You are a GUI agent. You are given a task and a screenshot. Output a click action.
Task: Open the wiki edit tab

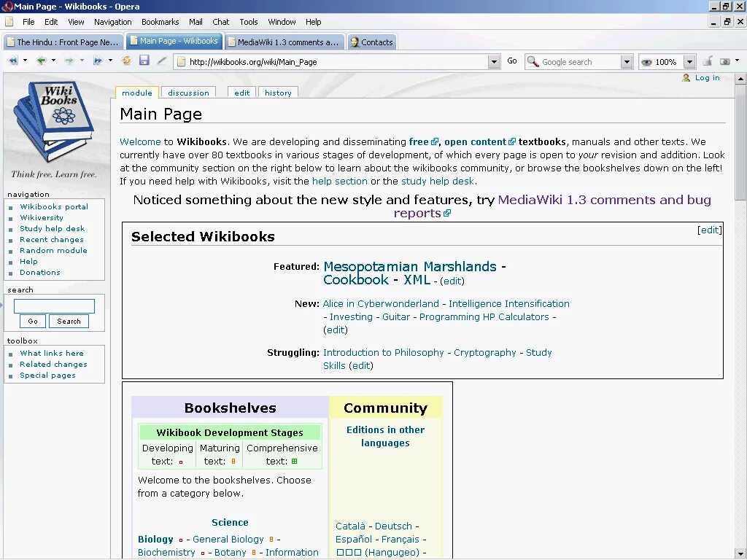[x=242, y=93]
